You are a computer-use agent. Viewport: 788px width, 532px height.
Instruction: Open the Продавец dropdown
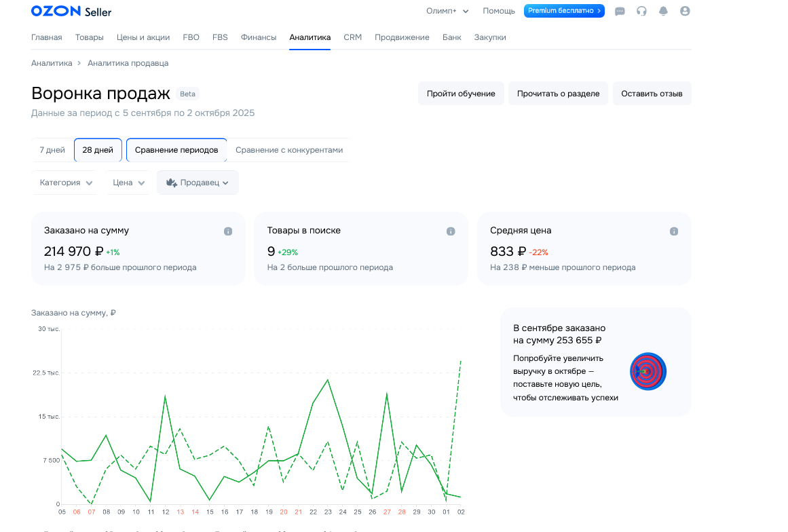[198, 183]
